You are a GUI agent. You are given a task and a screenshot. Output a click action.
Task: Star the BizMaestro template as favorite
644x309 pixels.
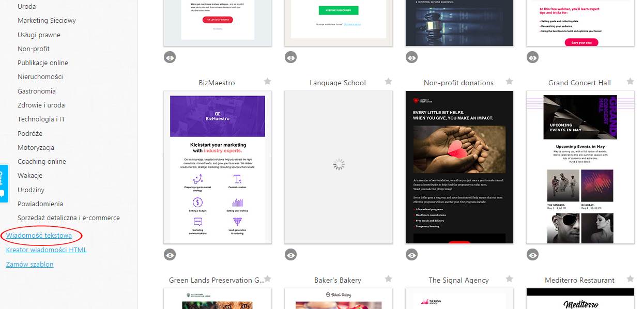tap(268, 82)
